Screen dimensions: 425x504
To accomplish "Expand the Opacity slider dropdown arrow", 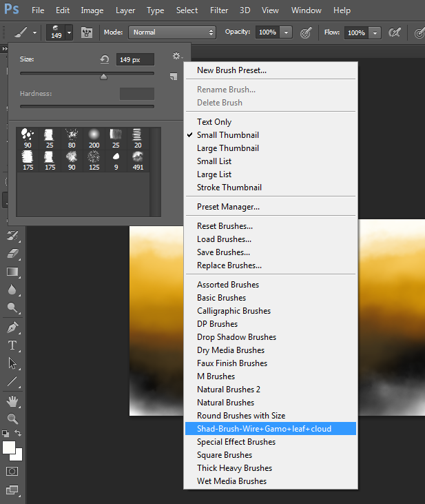I will tap(286, 32).
